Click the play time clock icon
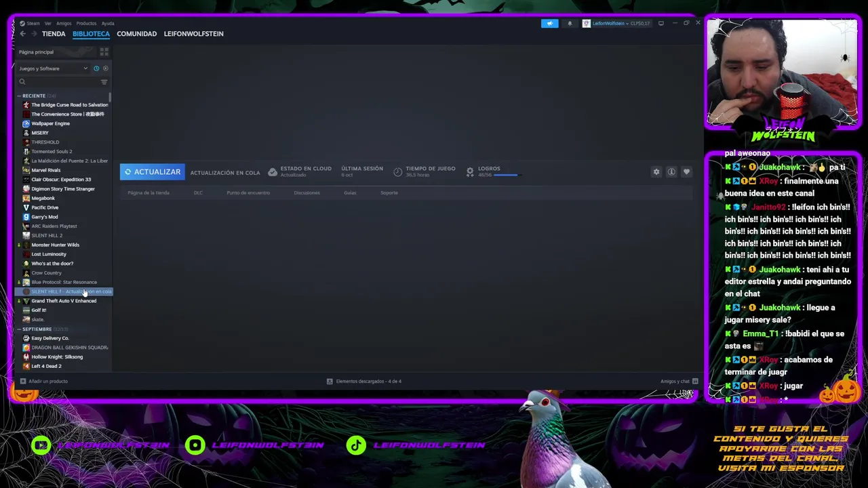The height and width of the screenshot is (488, 868). tap(398, 172)
